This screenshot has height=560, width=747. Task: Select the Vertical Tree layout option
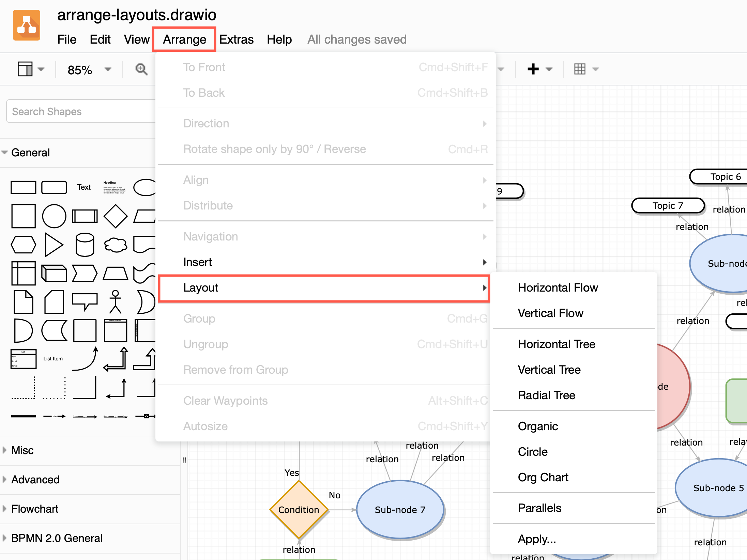coord(549,370)
